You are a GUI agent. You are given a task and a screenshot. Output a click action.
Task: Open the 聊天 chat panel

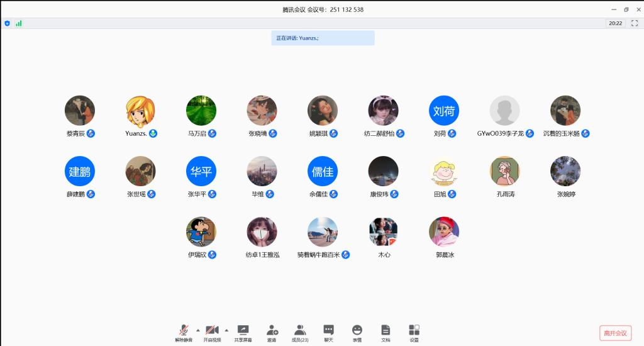coord(328,332)
